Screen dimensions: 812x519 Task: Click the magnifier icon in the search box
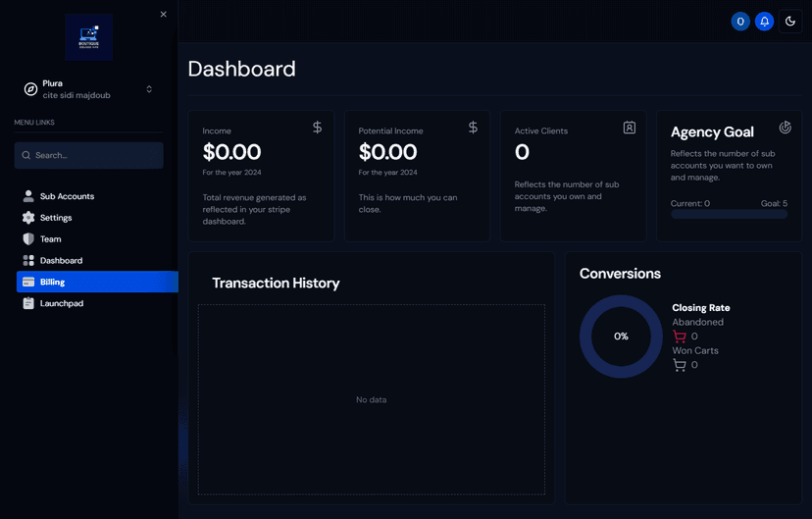point(25,155)
